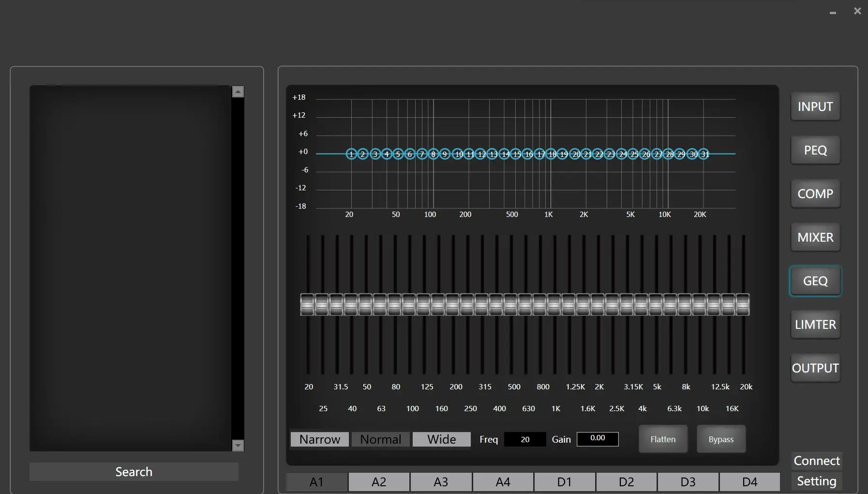Viewport: 868px width, 494px height.
Task: Click the 16K fader handle
Action: click(728, 305)
